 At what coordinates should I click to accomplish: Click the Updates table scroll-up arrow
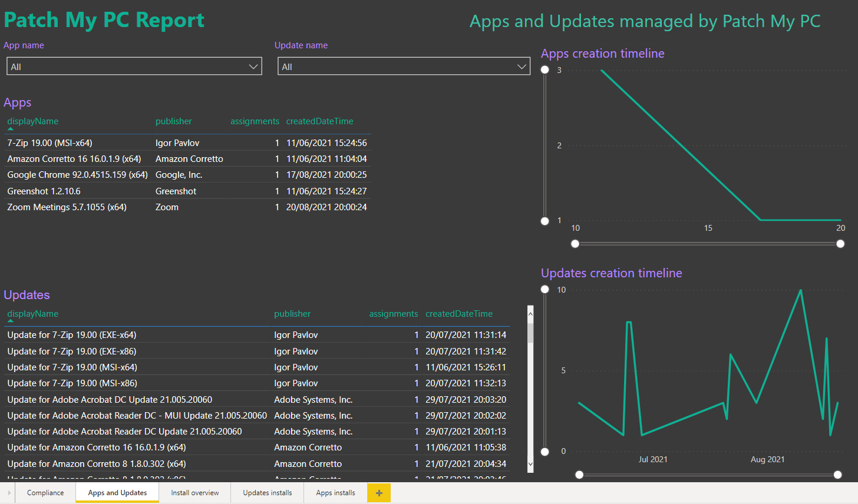tap(530, 314)
